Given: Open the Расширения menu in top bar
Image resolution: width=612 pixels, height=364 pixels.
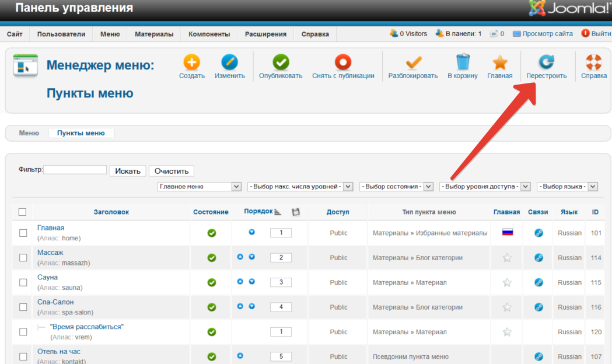Looking at the screenshot, I should [265, 34].
